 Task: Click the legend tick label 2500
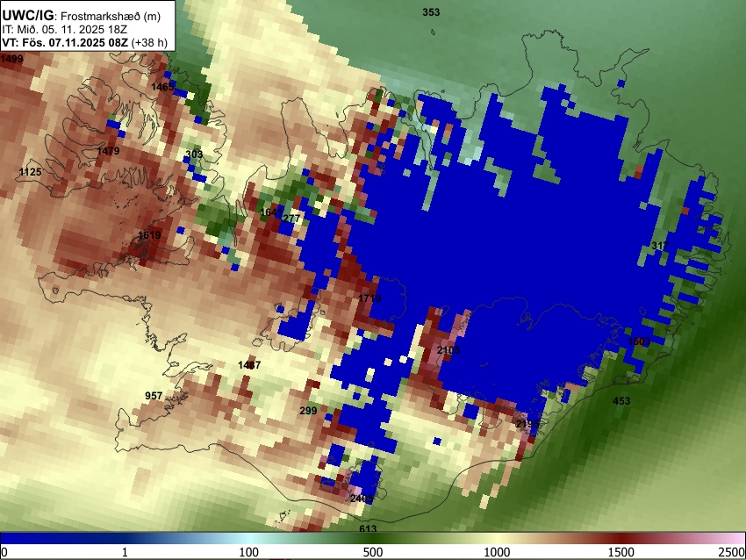pos(733,552)
